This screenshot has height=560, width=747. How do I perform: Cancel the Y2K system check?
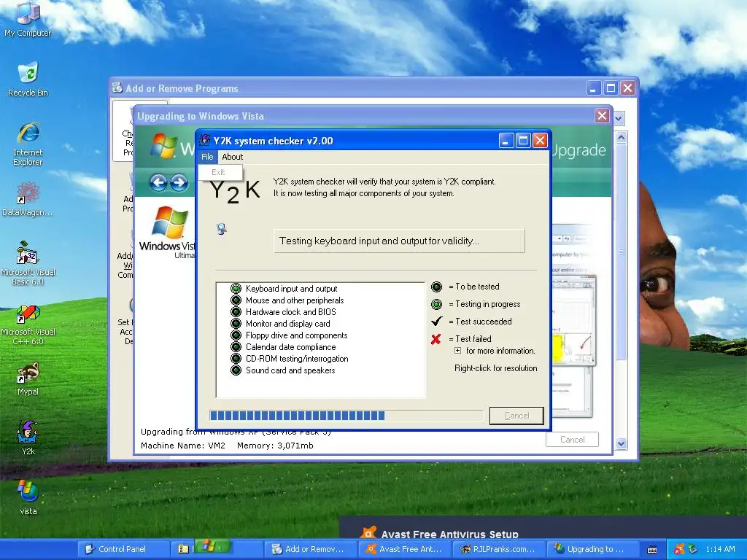tap(516, 416)
